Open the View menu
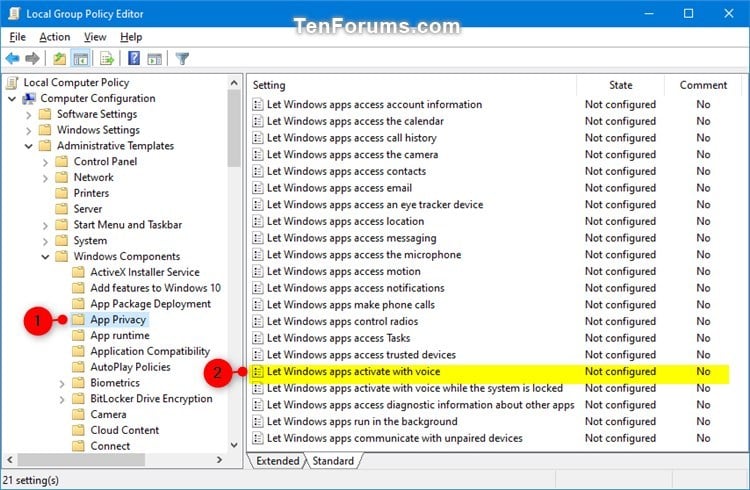 [95, 37]
